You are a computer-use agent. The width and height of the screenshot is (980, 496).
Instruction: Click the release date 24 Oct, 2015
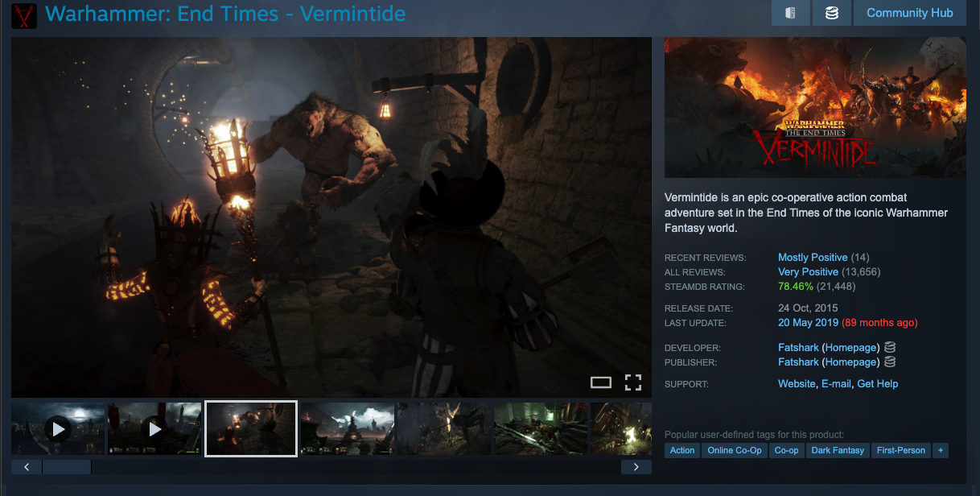coord(808,308)
